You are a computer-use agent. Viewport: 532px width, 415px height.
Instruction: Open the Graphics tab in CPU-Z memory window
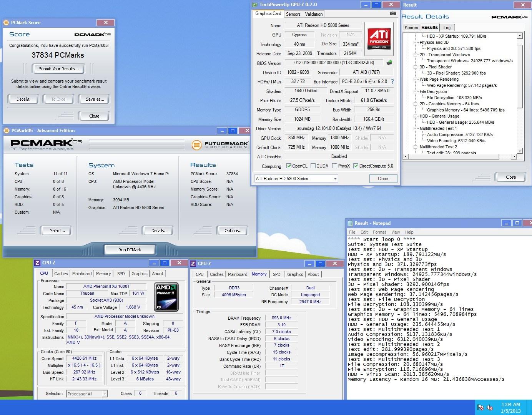tap(295, 274)
